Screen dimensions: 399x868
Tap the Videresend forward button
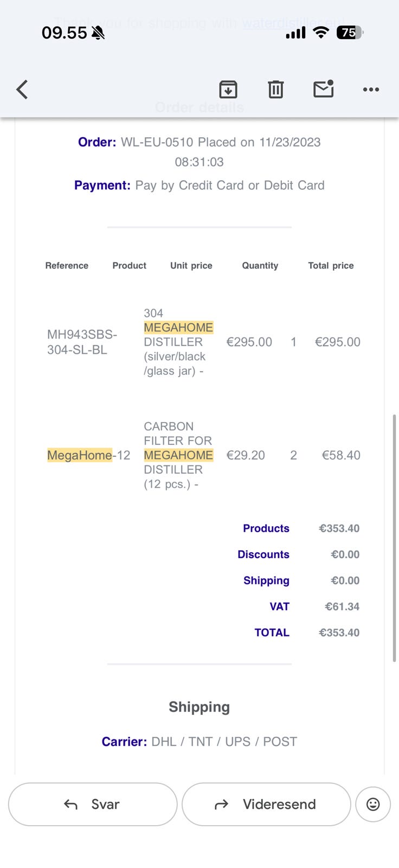[266, 804]
